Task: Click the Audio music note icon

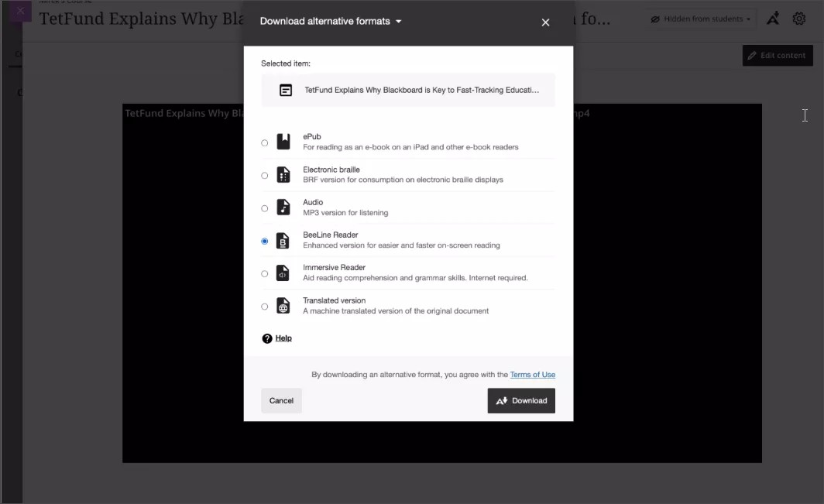Action: point(283,207)
